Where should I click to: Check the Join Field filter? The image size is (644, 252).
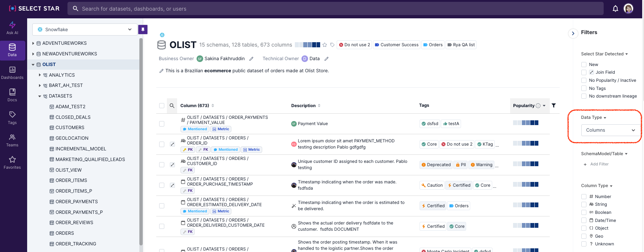583,72
